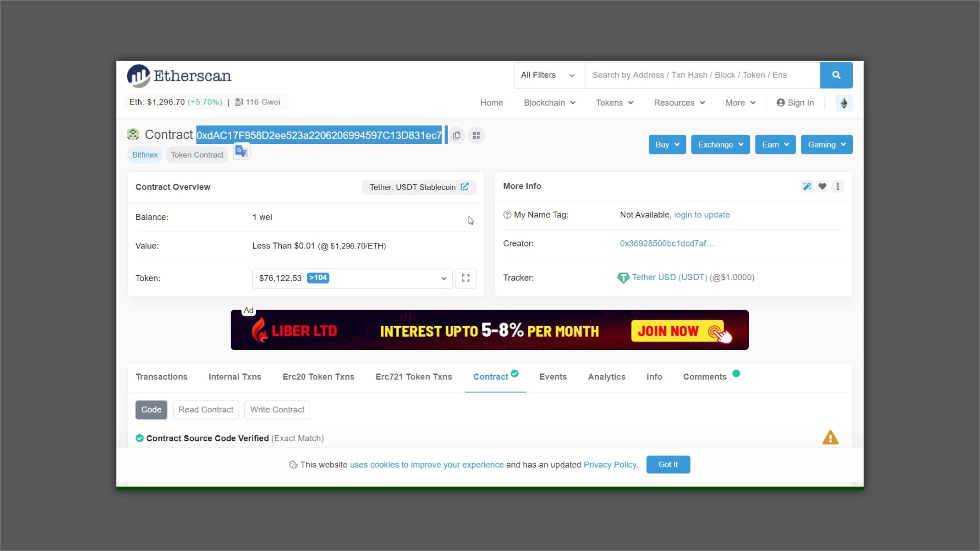Click the blue search magnifier button
This screenshot has height=551, width=980.
[x=836, y=75]
